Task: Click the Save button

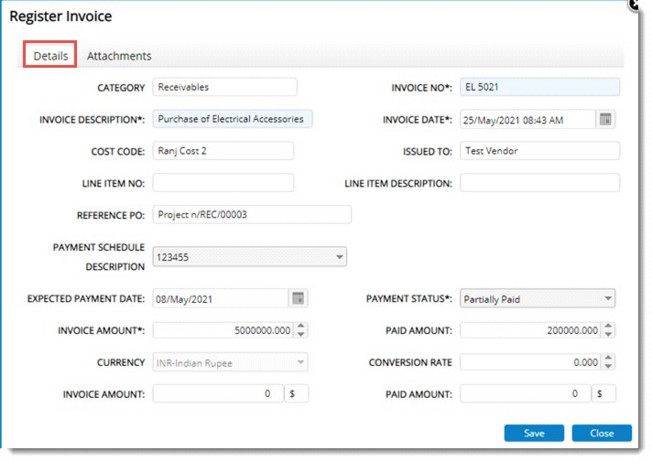Action: pyautogui.click(x=534, y=434)
